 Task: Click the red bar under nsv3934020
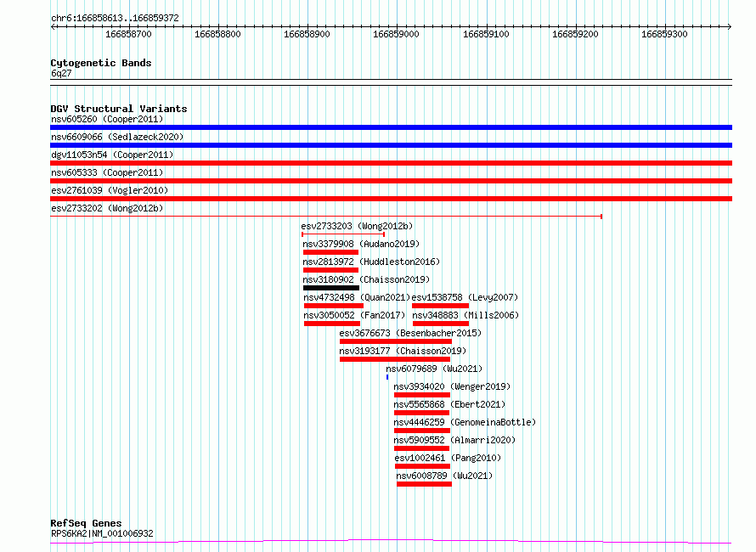point(422,395)
